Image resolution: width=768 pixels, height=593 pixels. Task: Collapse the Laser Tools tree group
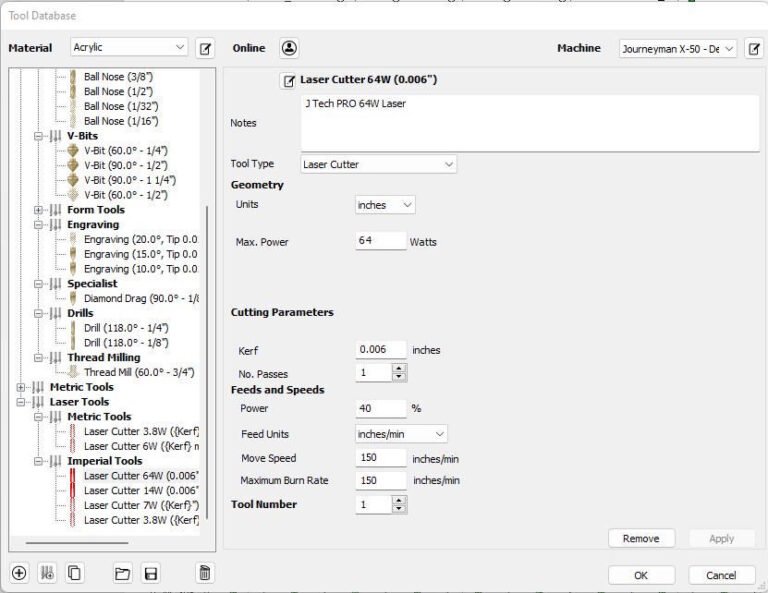pyautogui.click(x=23, y=402)
